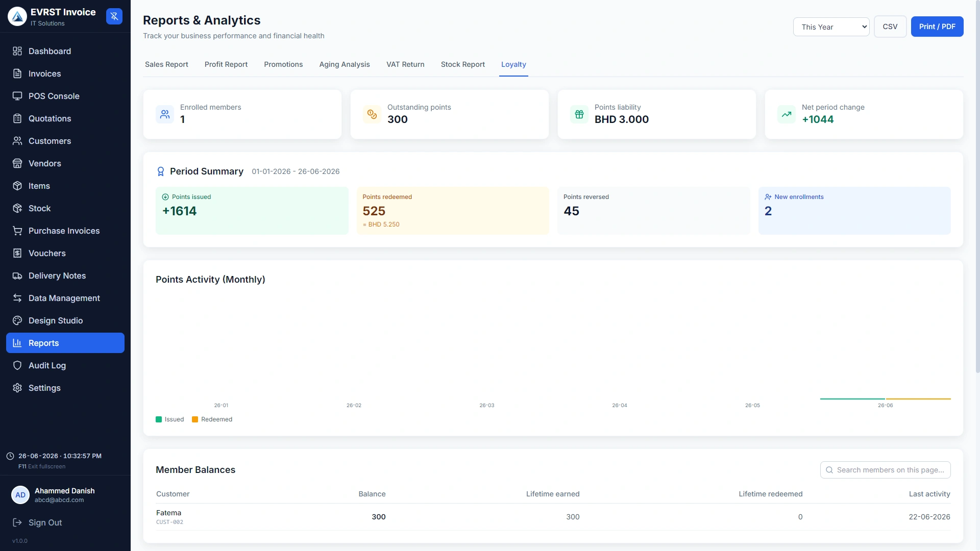
Task: Open the Stock Report tab
Action: [x=463, y=64]
